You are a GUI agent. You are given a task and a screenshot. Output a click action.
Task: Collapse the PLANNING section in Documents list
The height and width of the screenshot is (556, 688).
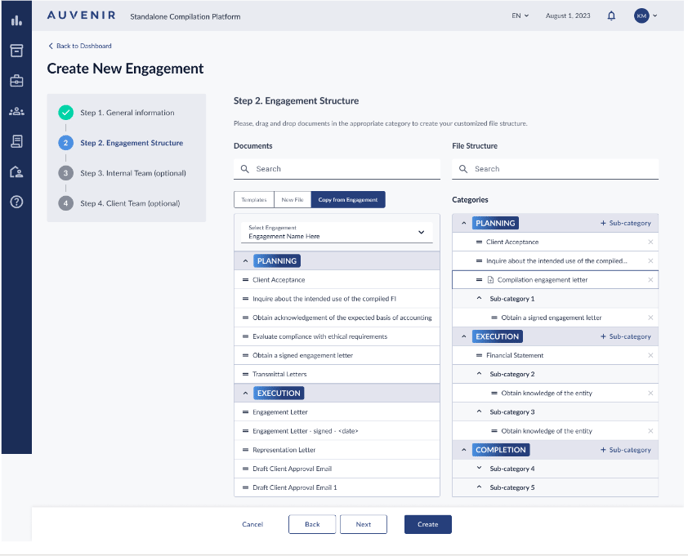pos(246,261)
